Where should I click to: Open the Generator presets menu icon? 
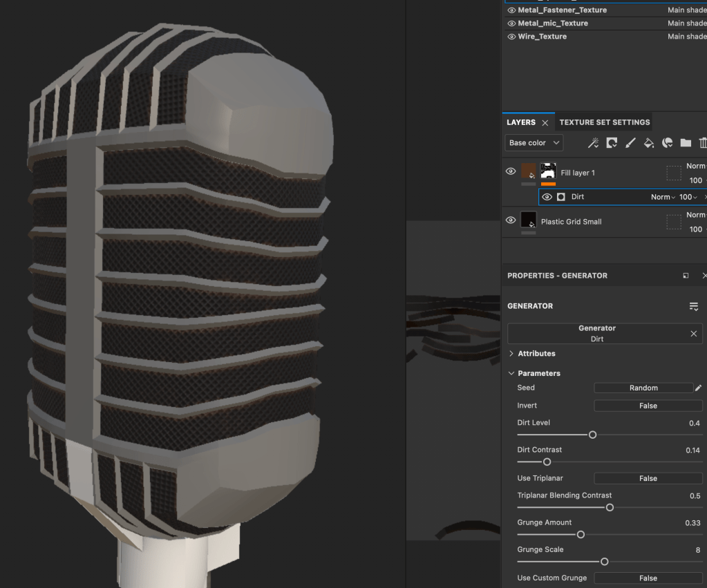point(694,306)
